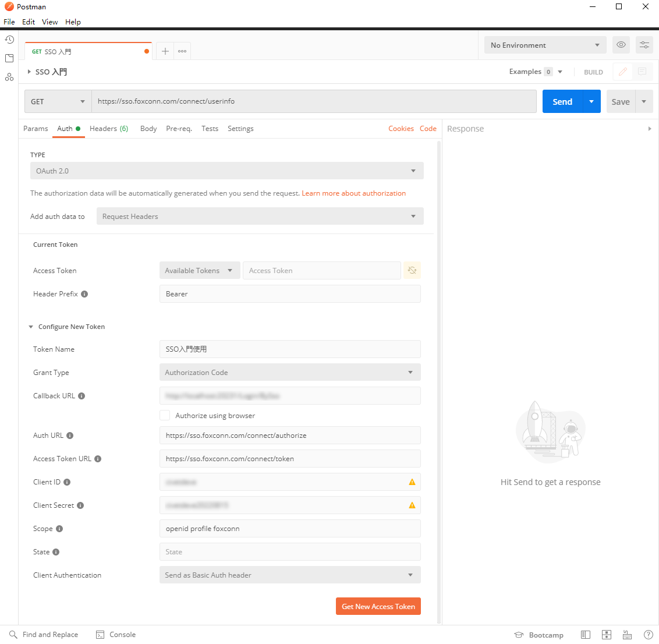Click the layout switch icon in status bar
The height and width of the screenshot is (644, 659).
point(607,635)
